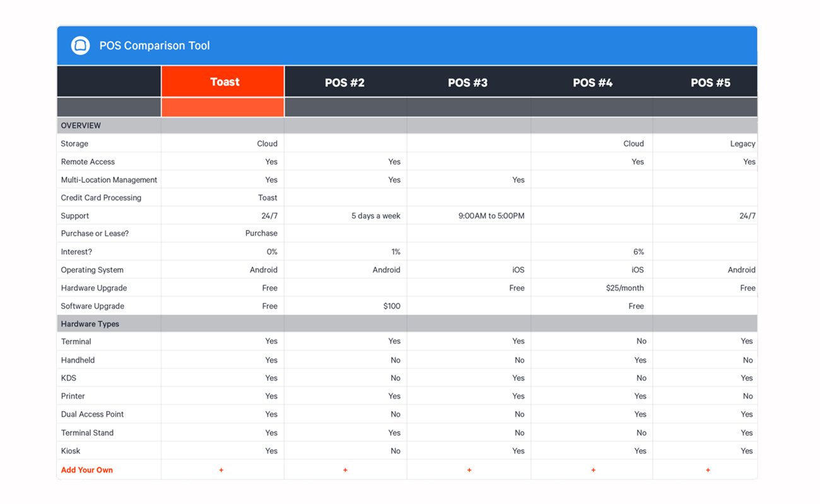Click the plus icon under the Toast column
Screen dimensions: 820x504
(x=221, y=470)
